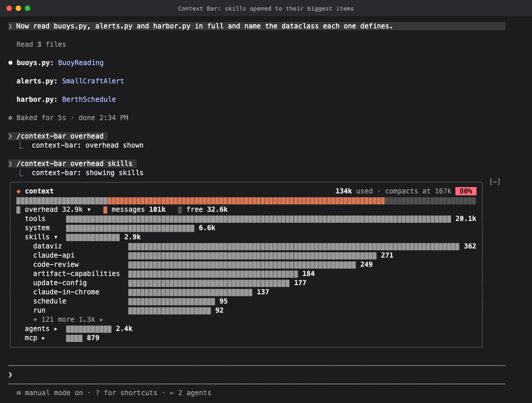The height and width of the screenshot is (403, 532).
Task: Click '? for shortcuts' hint
Action: (x=126, y=393)
